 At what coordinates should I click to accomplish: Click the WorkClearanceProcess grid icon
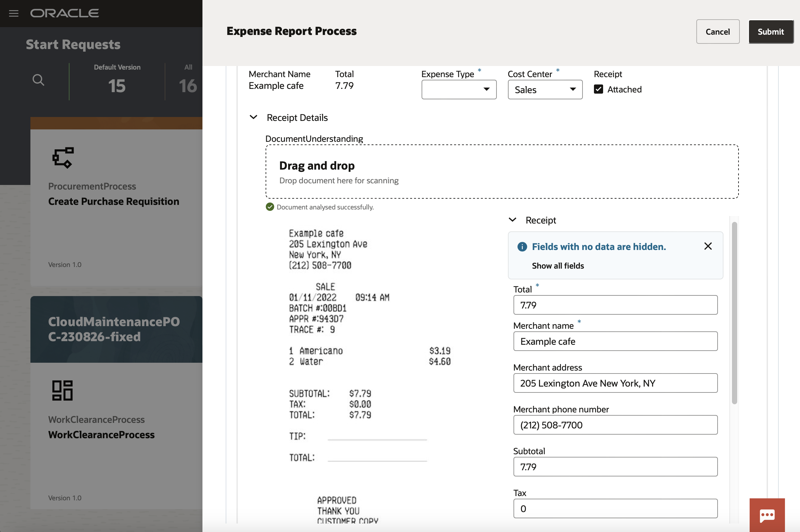[x=62, y=390]
